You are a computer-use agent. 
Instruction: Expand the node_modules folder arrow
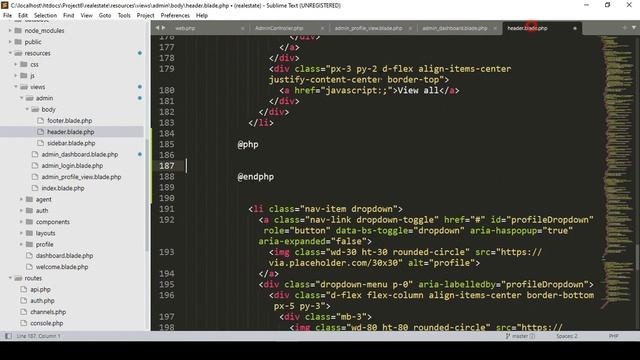point(10,31)
